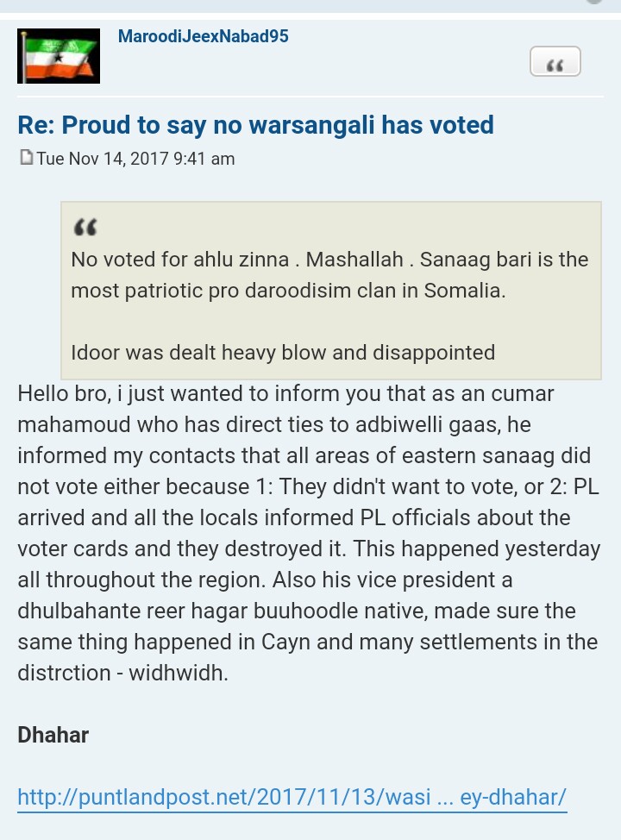Click the reply line starting "Hello bro"
Viewport: 621px width, 840px height.
point(285,394)
